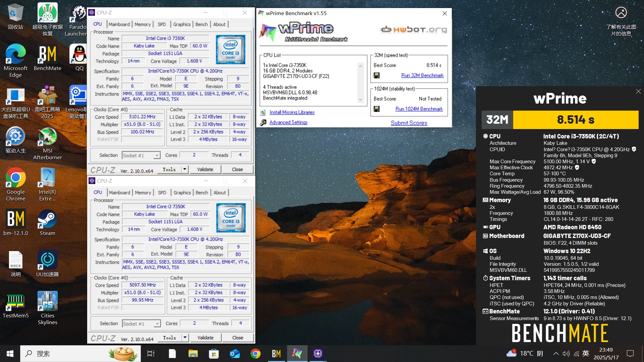Open Task View on the taskbar
This screenshot has width=644, height=362.
click(x=151, y=353)
